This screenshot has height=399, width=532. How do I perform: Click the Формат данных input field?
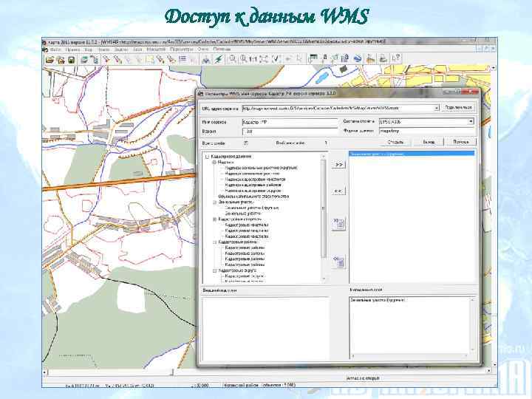pyautogui.click(x=426, y=131)
